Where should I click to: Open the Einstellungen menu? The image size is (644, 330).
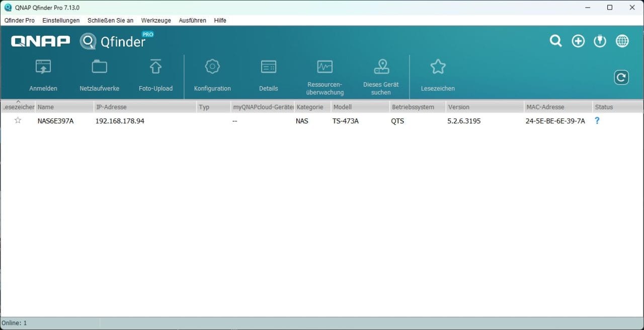tap(60, 21)
